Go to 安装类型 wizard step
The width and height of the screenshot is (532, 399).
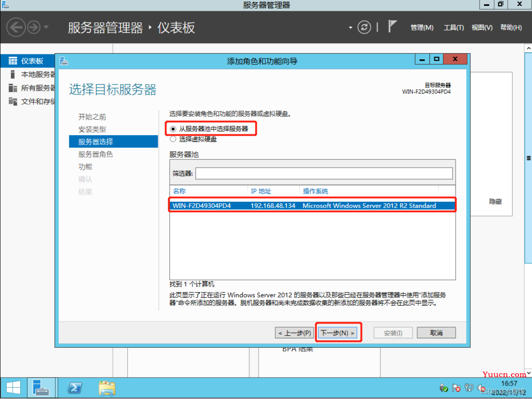(92, 129)
